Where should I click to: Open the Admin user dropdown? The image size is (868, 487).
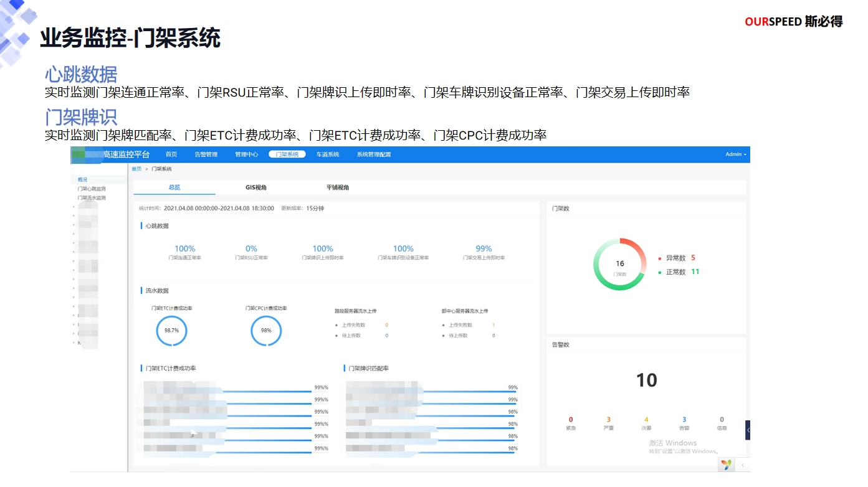(736, 154)
